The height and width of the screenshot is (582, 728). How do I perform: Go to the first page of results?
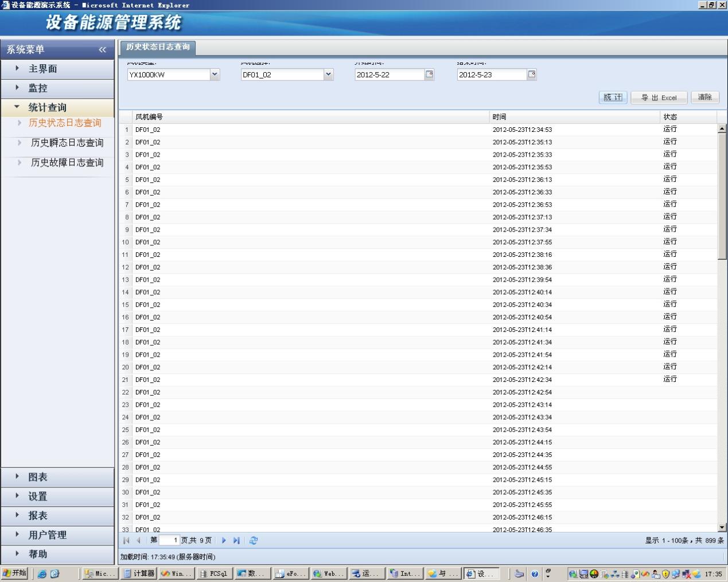126,540
